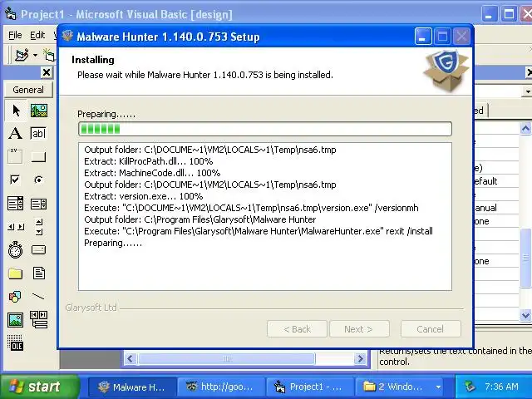Select the Timer tool in toolbox
Viewport: 532px width, 399px height.
pyautogui.click(x=16, y=250)
